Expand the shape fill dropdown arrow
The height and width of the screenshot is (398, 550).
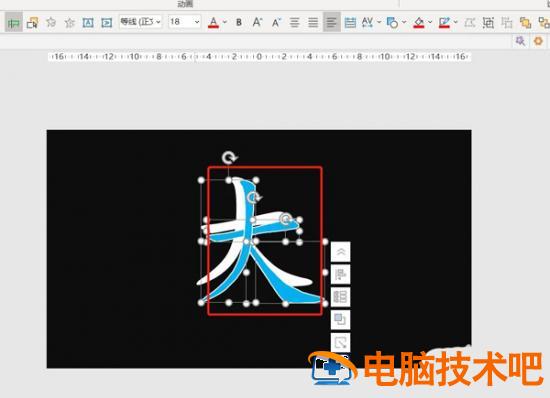(x=430, y=22)
